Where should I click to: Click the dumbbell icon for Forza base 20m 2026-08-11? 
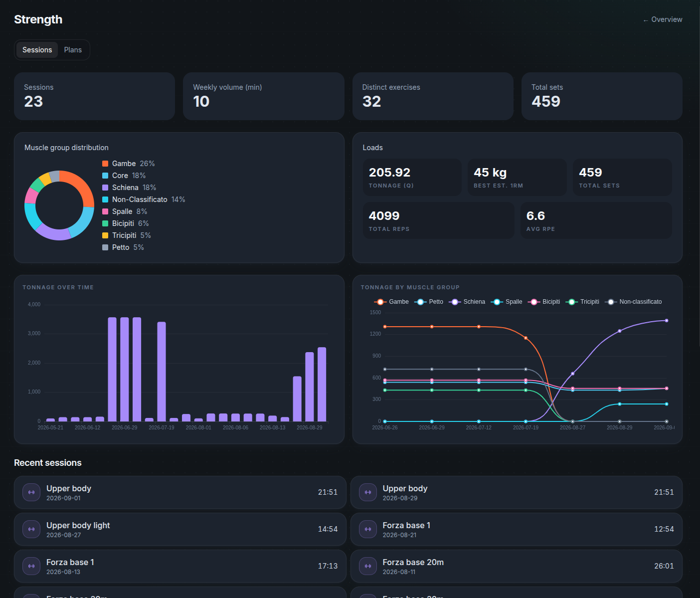click(368, 566)
